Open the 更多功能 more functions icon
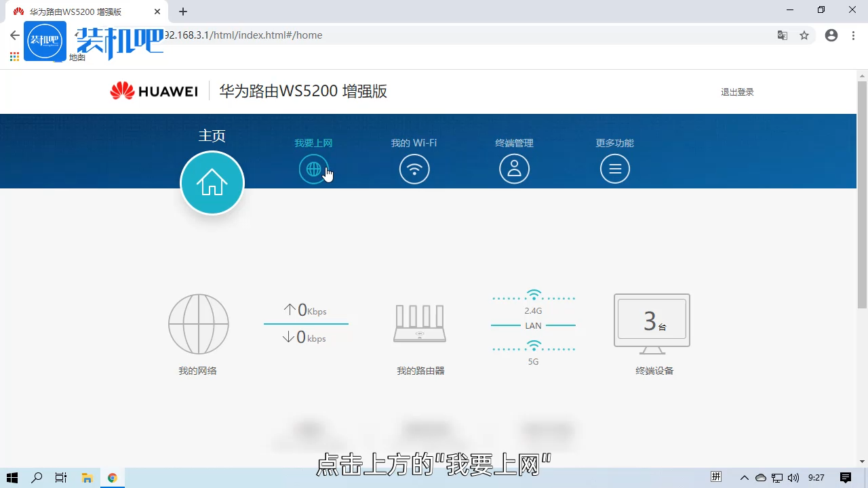 [x=614, y=169]
